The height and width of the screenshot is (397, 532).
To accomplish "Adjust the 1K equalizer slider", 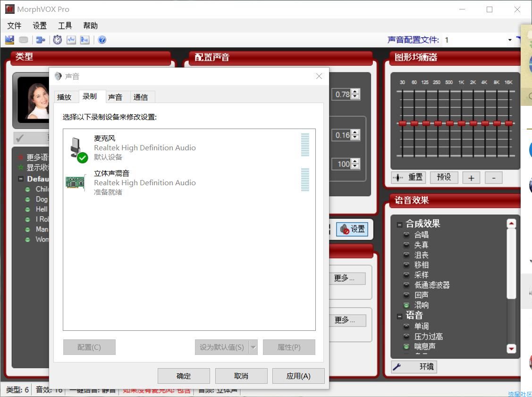I will pos(462,123).
